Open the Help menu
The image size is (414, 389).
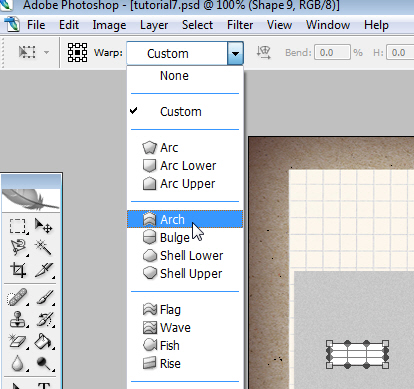click(x=376, y=25)
